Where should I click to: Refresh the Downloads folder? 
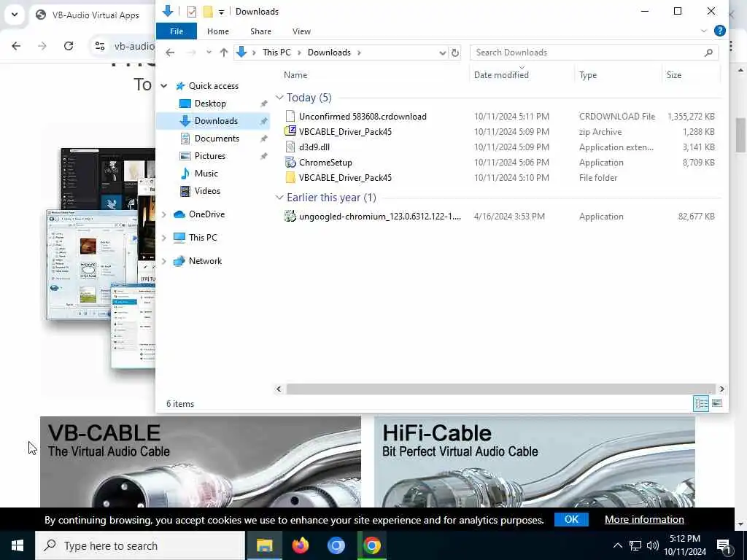click(455, 52)
